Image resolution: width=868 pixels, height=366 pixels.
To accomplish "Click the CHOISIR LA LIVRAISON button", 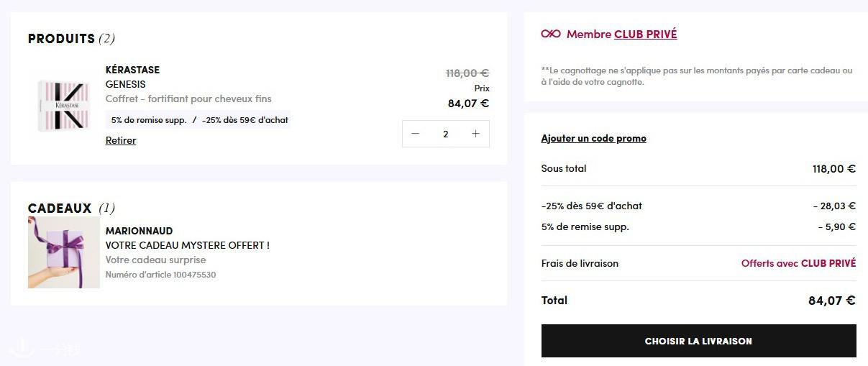I will pyautogui.click(x=698, y=341).
